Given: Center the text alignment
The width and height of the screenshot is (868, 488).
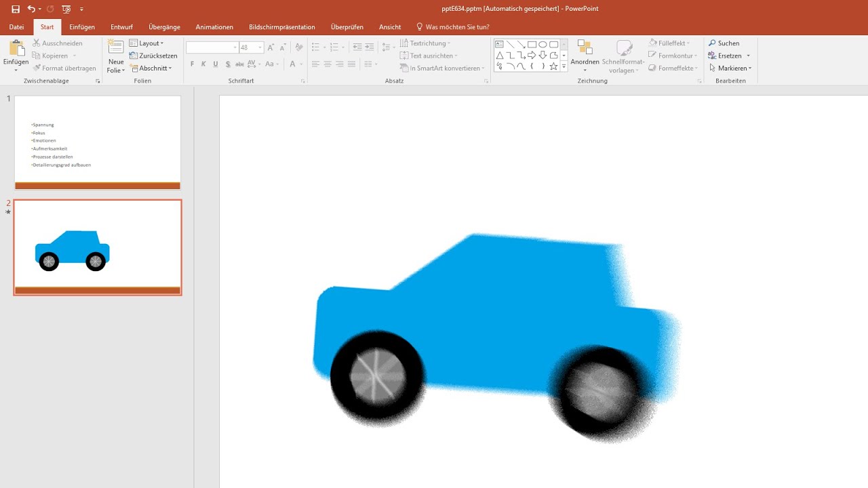Looking at the screenshot, I should point(328,64).
